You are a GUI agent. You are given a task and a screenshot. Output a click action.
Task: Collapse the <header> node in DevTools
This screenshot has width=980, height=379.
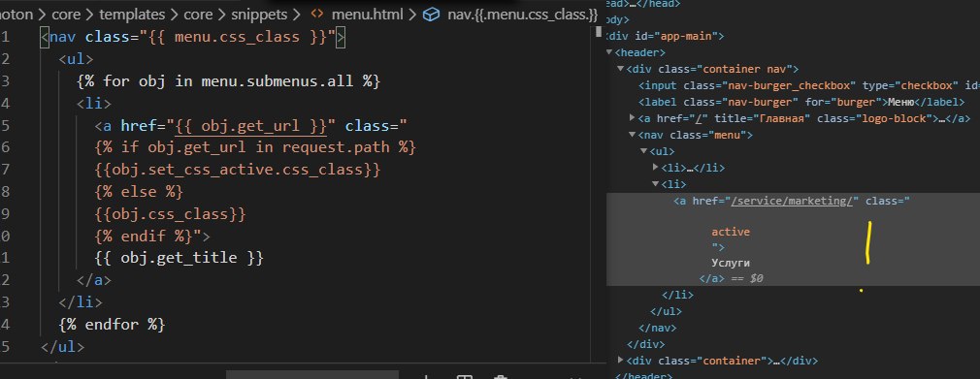609,52
